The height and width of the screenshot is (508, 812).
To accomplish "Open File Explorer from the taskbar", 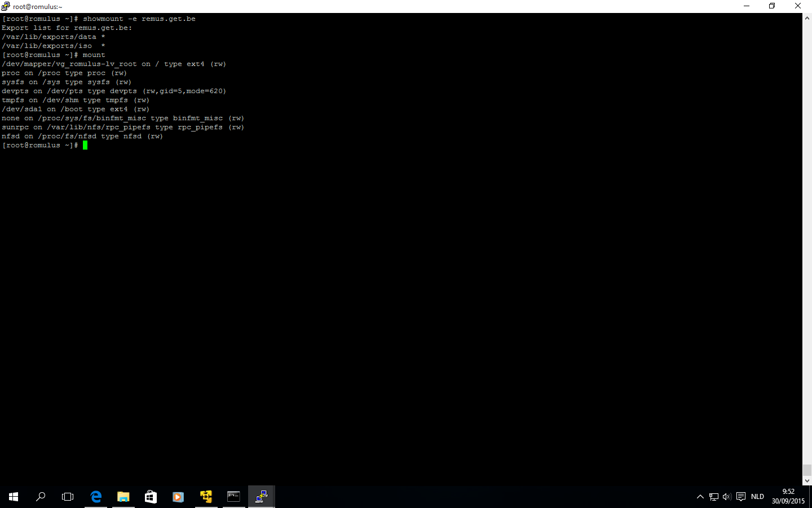I will 123,497.
